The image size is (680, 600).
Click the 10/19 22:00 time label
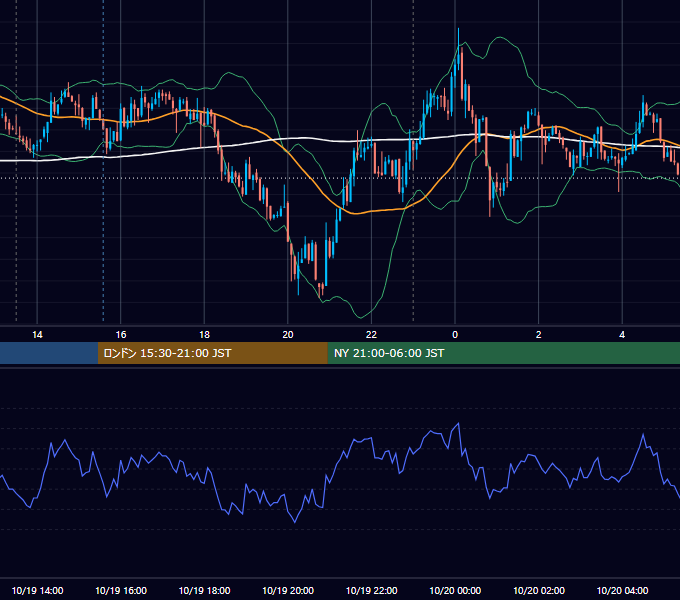coord(371,590)
